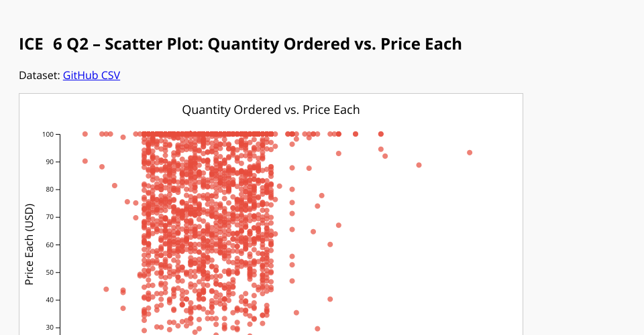644x335 pixels.
Task: Select the rightmost data point in the scatter plot
Action: click(x=470, y=153)
